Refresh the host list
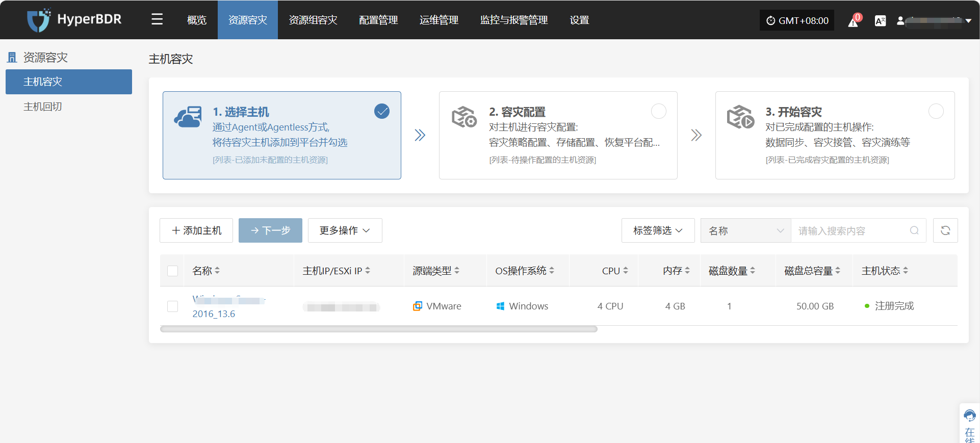 click(x=945, y=230)
